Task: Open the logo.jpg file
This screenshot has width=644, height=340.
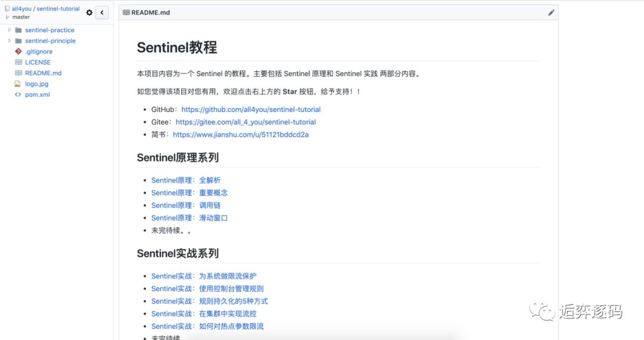Action: [36, 84]
